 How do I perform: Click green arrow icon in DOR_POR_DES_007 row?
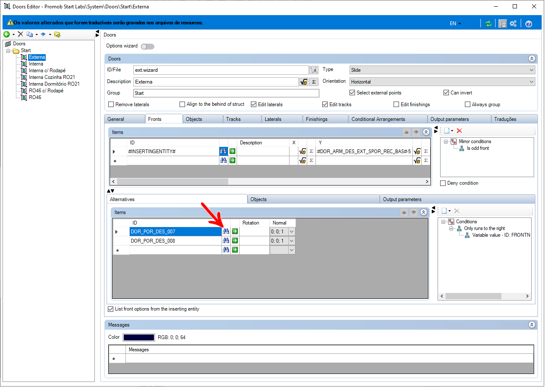coord(235,231)
